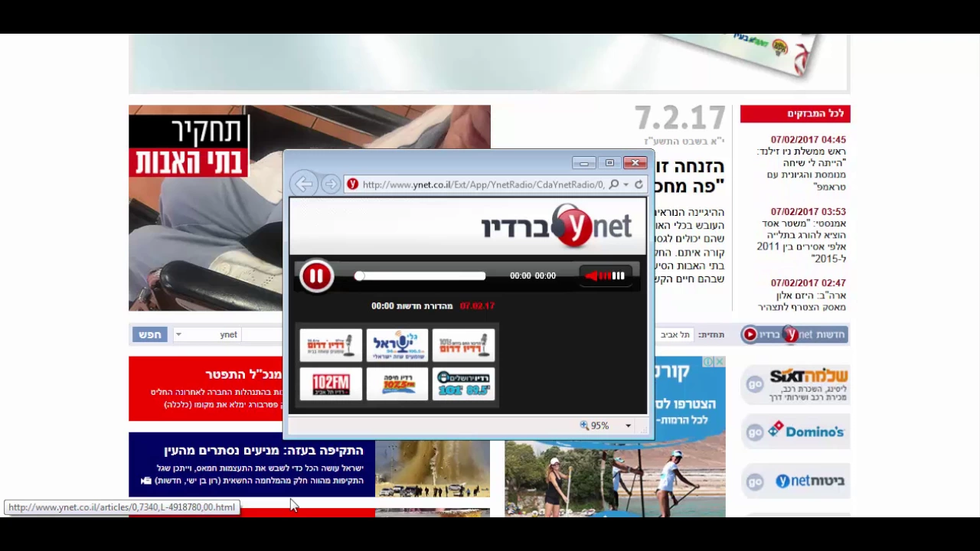This screenshot has height=551, width=980.
Task: Click the radio progress bar handle
Action: point(359,275)
